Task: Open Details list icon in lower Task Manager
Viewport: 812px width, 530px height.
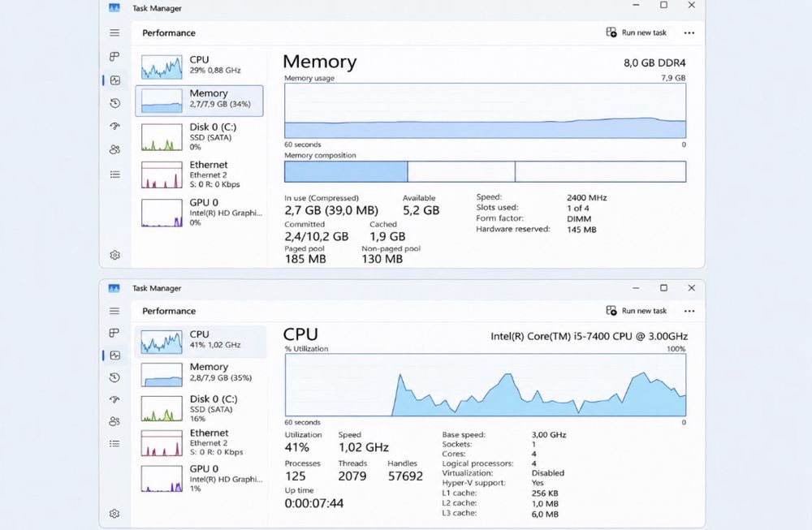Action: (x=115, y=444)
